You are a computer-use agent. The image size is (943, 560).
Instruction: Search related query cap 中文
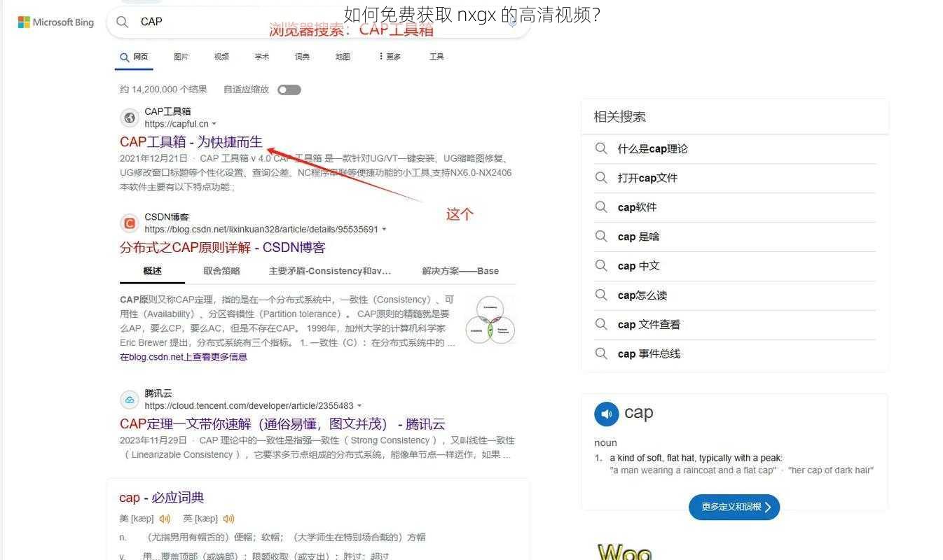639,266
